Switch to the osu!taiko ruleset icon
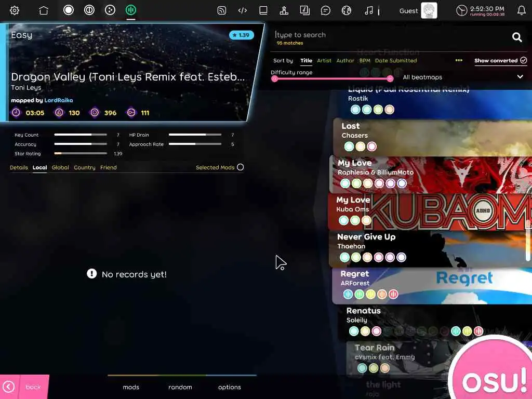 [x=89, y=10]
